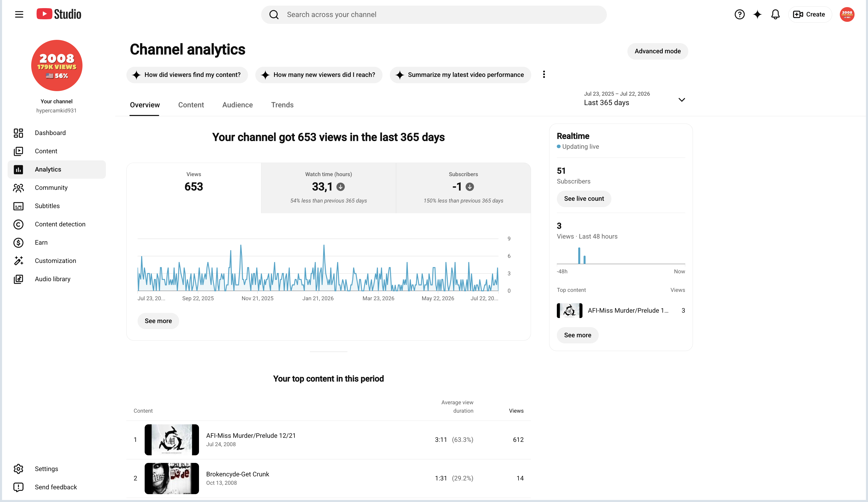Click the Dashboard grid icon
Viewport: 868px width, 502px height.
click(18, 133)
